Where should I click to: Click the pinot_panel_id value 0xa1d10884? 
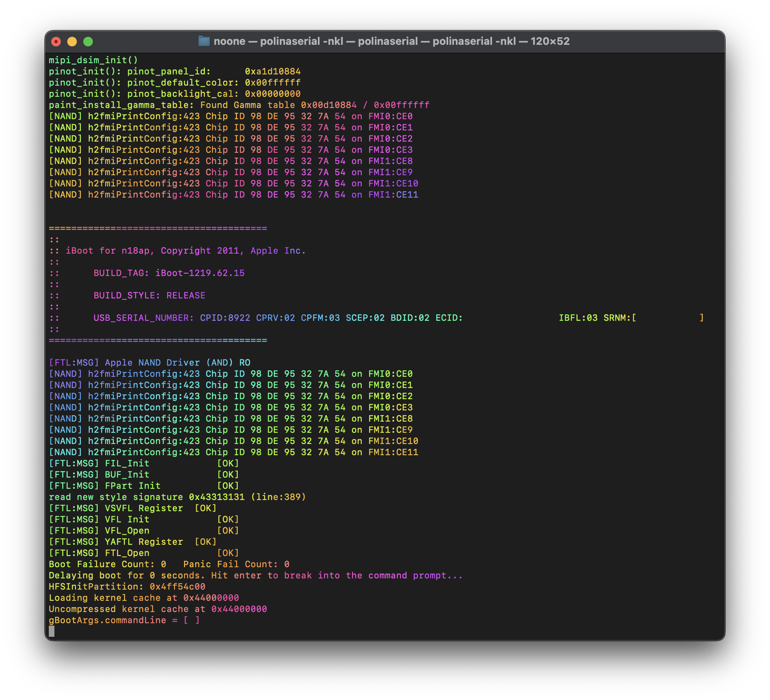pos(273,71)
